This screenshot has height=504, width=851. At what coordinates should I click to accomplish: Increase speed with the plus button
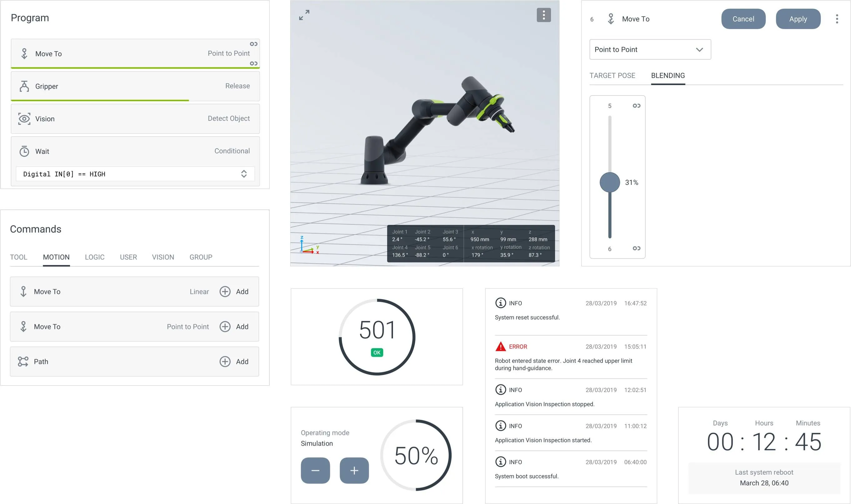point(354,470)
